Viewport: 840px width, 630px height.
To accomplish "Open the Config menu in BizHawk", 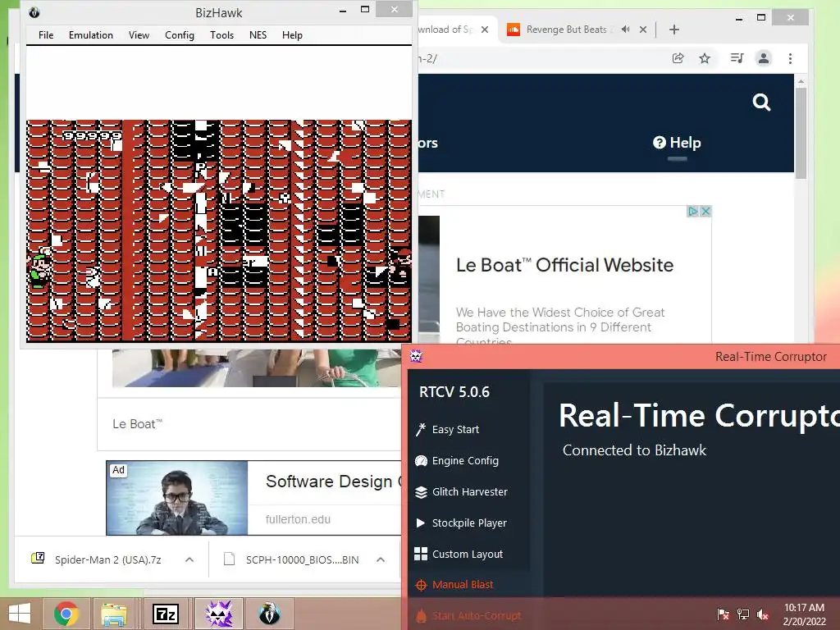I will (180, 34).
